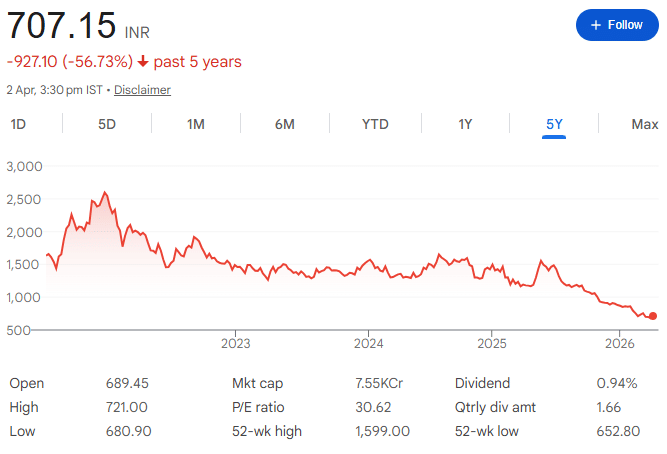Click the red end-point dot on chart
Image resolution: width=667 pixels, height=454 pixels.
click(653, 316)
